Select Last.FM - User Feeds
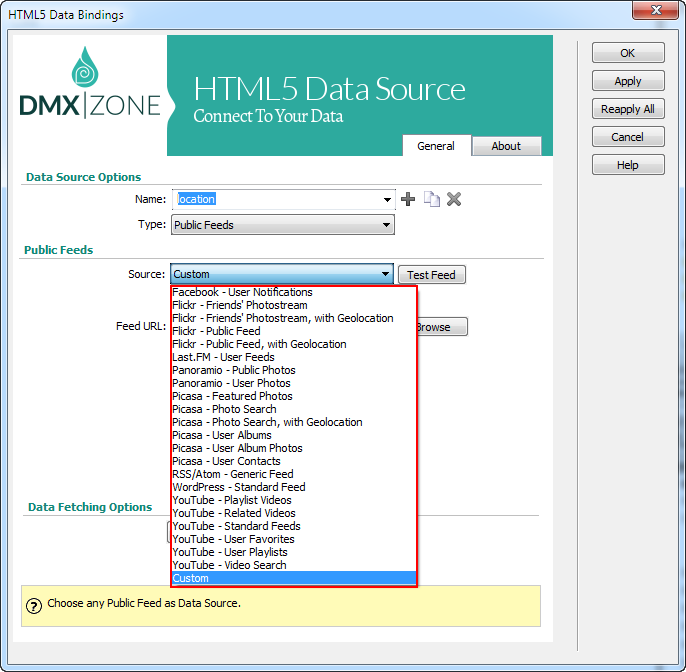The image size is (686, 672). click(x=294, y=357)
